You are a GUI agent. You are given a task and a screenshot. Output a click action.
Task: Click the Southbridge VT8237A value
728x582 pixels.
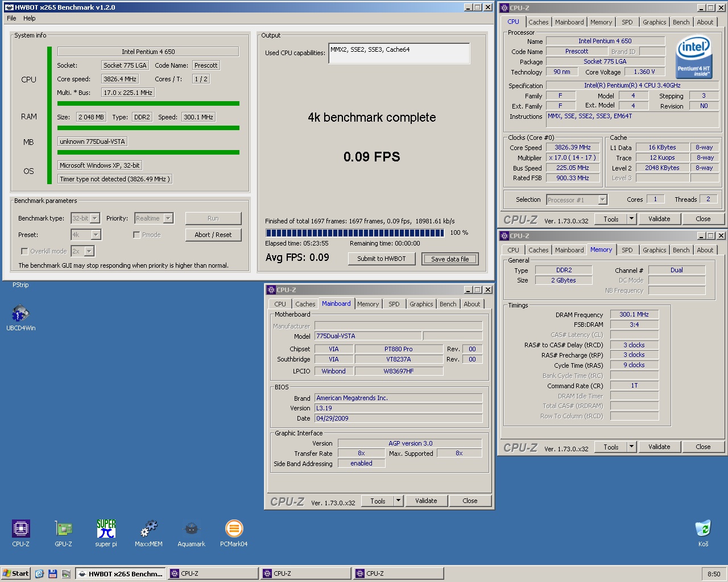click(x=399, y=359)
